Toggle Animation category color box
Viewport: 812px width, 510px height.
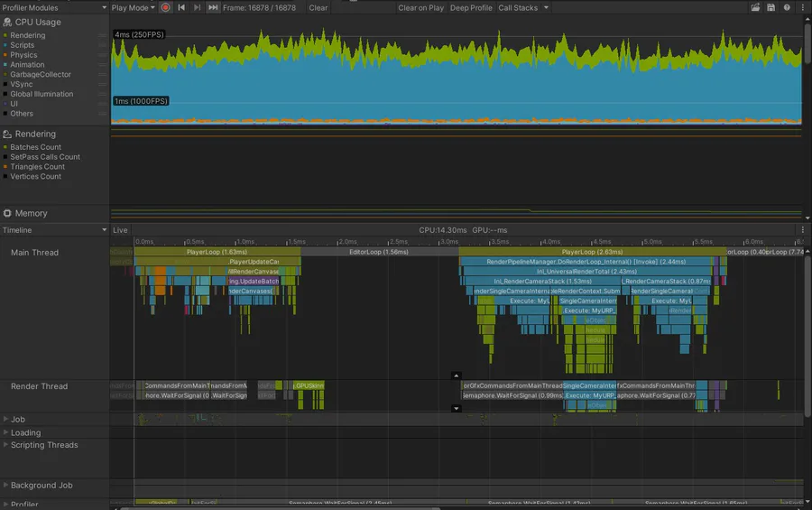click(x=5, y=65)
